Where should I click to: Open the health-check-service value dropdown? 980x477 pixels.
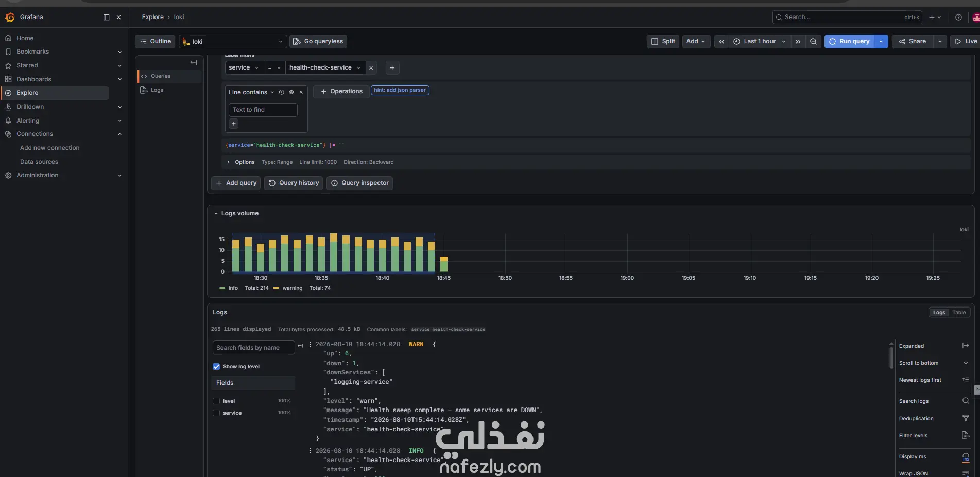(x=325, y=68)
